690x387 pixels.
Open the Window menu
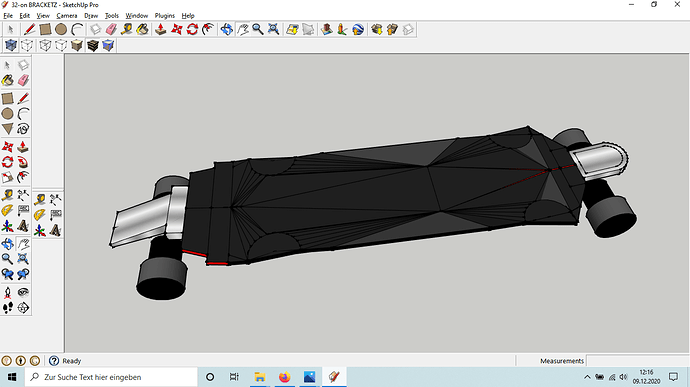click(x=137, y=15)
